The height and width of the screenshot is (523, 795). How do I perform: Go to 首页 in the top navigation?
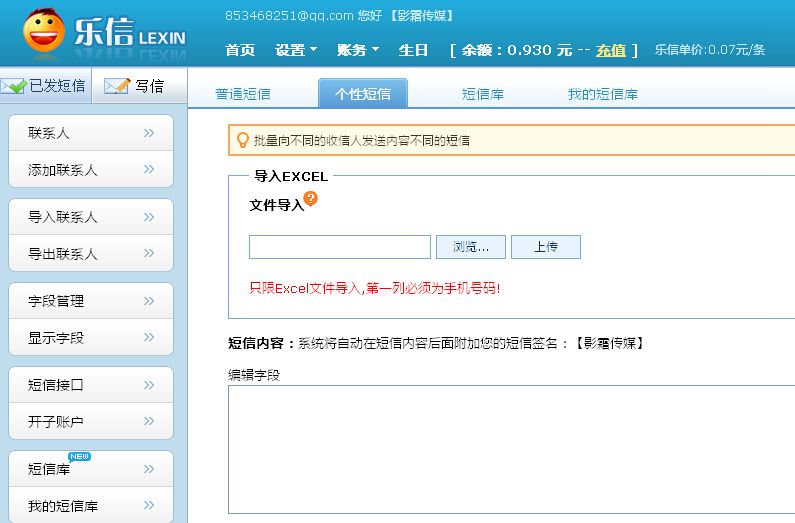(240, 50)
